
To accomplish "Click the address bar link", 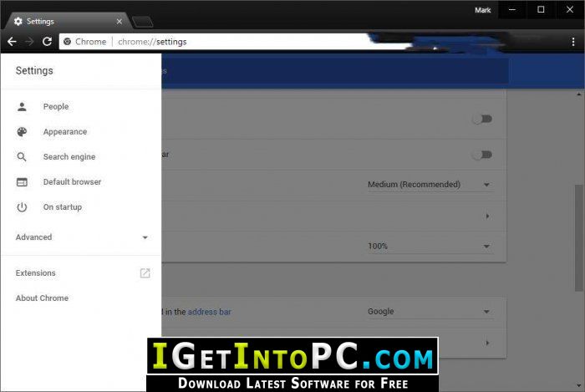I will click(209, 312).
